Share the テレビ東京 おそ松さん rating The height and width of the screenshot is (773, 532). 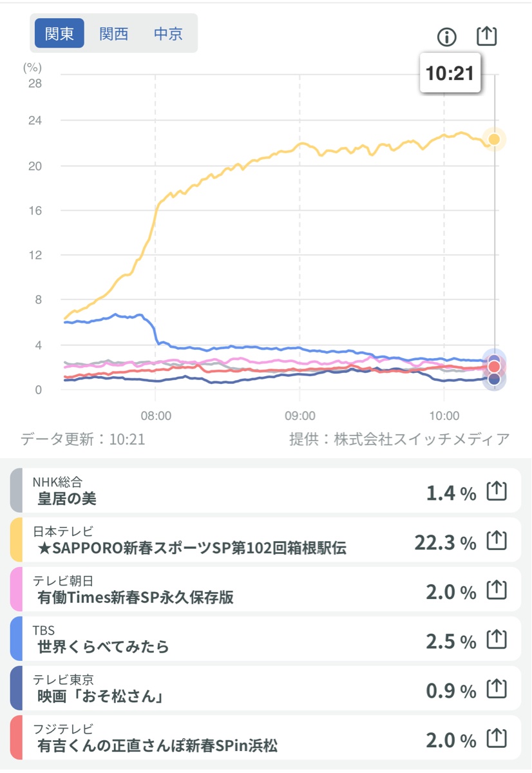coord(497,689)
